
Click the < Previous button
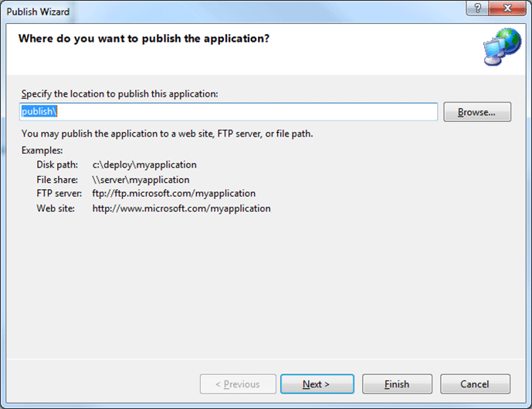pyautogui.click(x=237, y=384)
